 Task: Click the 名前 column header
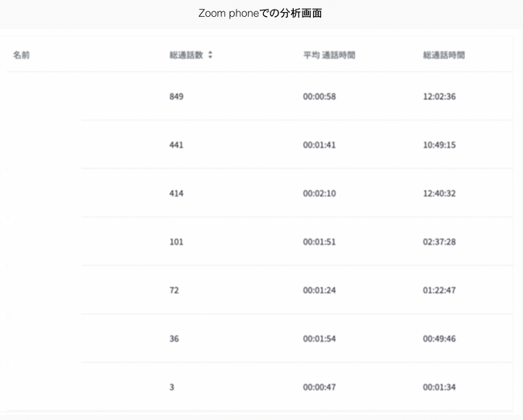22,56
